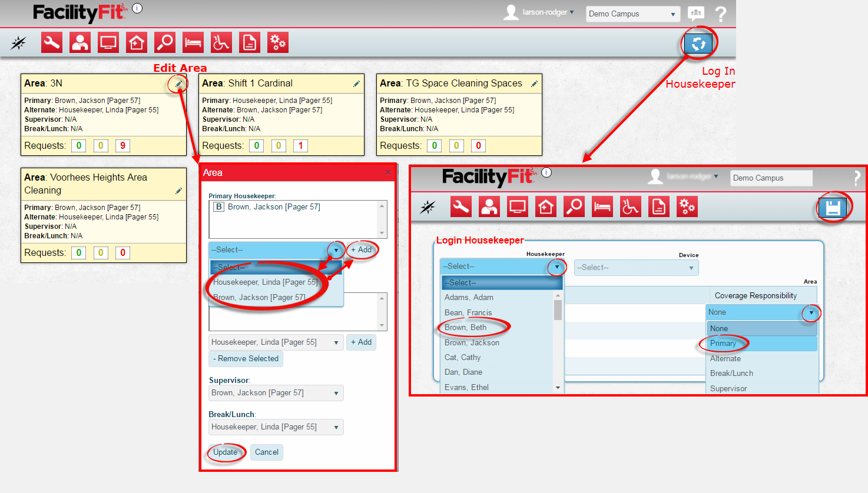Select Brown, Beth in the Housekeeper list
The width and height of the screenshot is (868, 493).
click(465, 328)
